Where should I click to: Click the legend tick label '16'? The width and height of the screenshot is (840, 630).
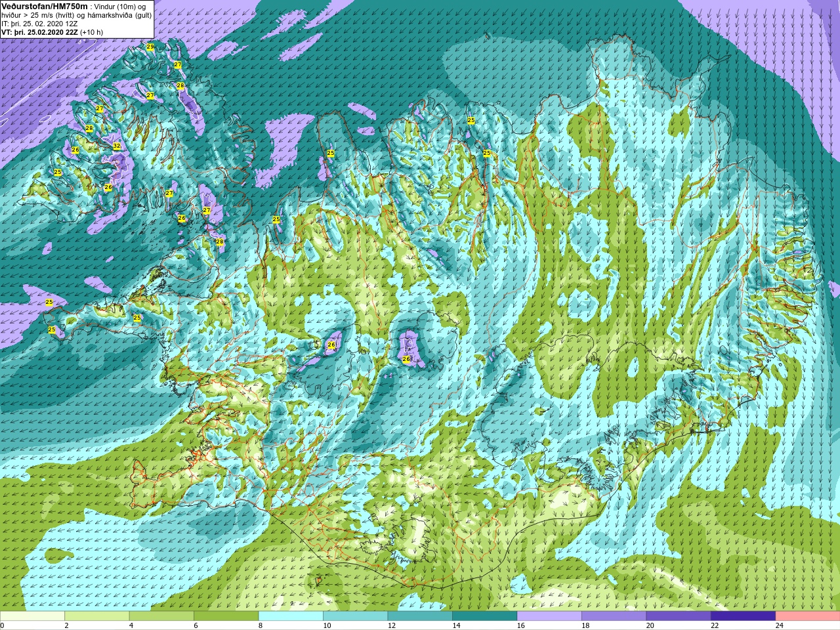521,625
